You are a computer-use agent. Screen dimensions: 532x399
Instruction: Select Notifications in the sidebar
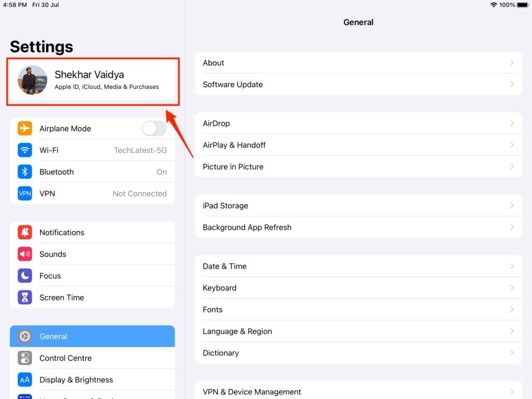click(92, 232)
